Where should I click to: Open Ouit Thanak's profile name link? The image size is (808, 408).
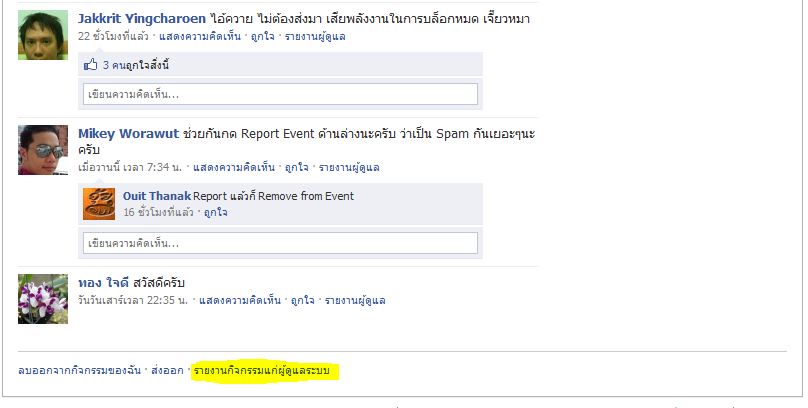point(157,196)
